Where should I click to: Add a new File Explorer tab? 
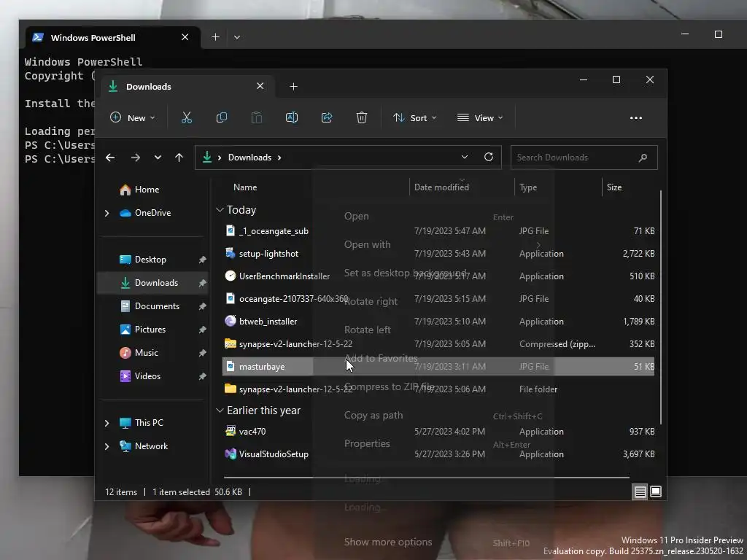tap(293, 87)
